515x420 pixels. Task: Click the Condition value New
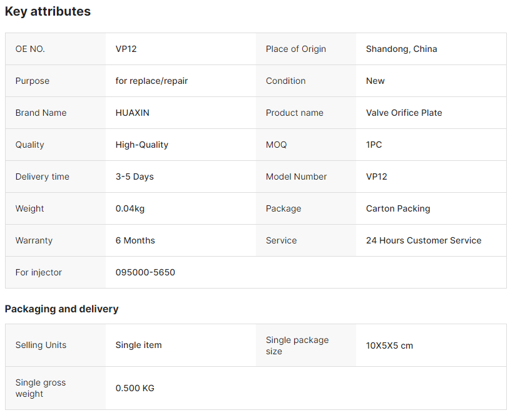[375, 81]
